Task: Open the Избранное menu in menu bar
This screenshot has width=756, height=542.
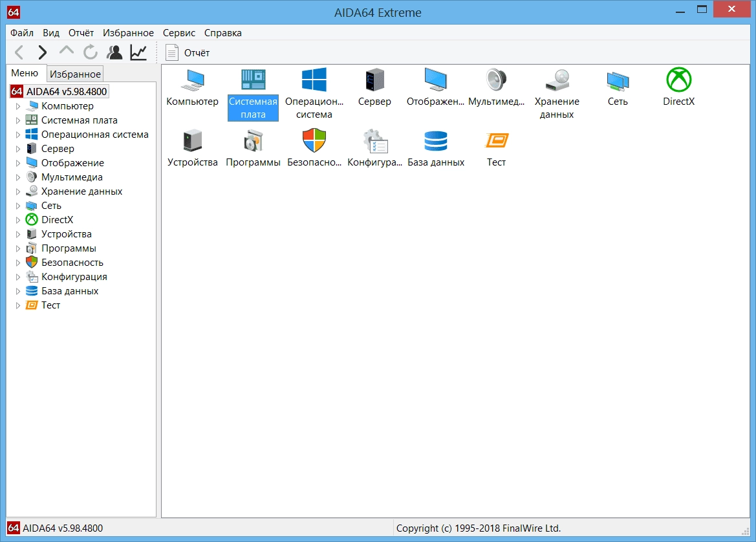Action: 128,33
